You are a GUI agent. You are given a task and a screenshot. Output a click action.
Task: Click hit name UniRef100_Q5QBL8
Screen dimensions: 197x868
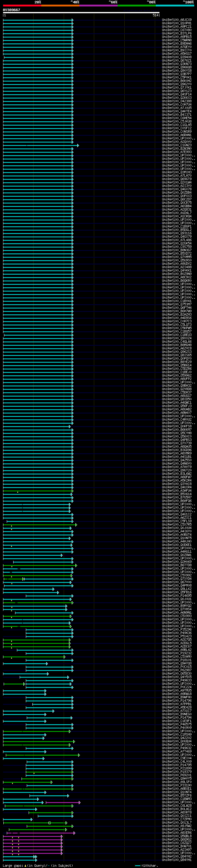point(177,836)
